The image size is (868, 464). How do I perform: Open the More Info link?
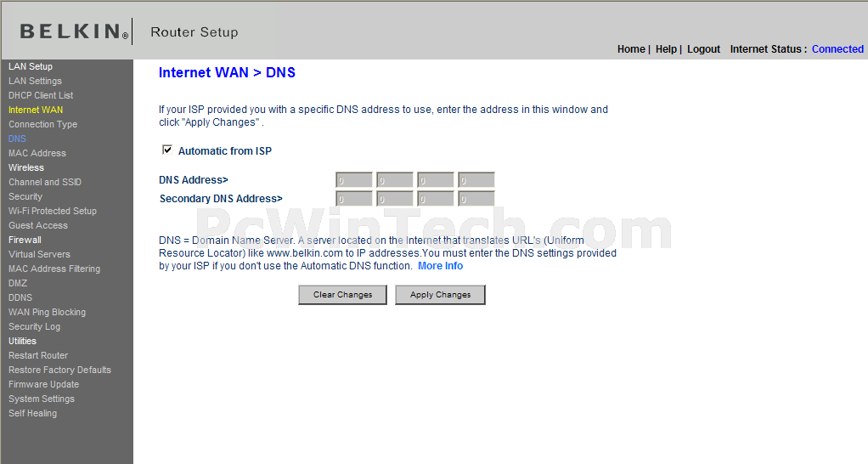440,266
